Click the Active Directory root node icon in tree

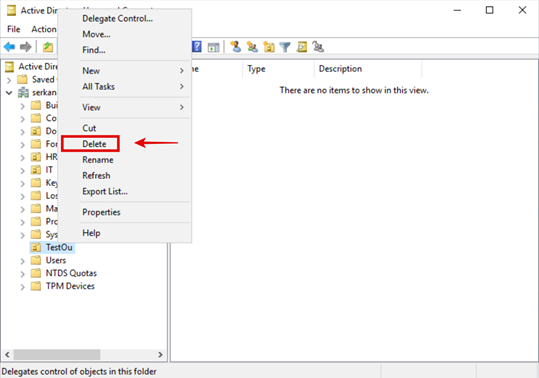[10, 67]
